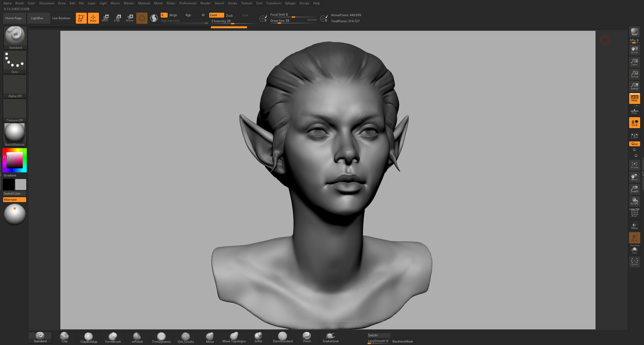Click the LazySmooth slider
Image resolution: width=644 pixels, height=345 pixels.
pyautogui.click(x=379, y=341)
